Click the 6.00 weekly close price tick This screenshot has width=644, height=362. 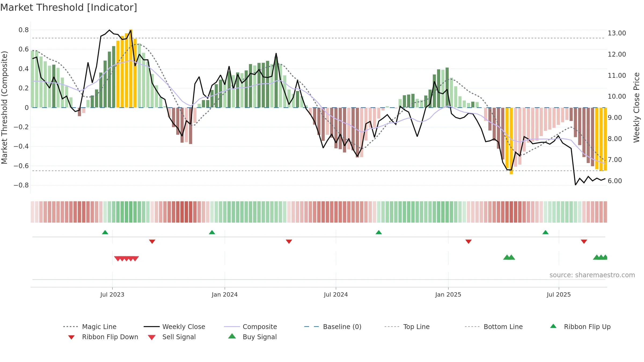click(x=615, y=181)
